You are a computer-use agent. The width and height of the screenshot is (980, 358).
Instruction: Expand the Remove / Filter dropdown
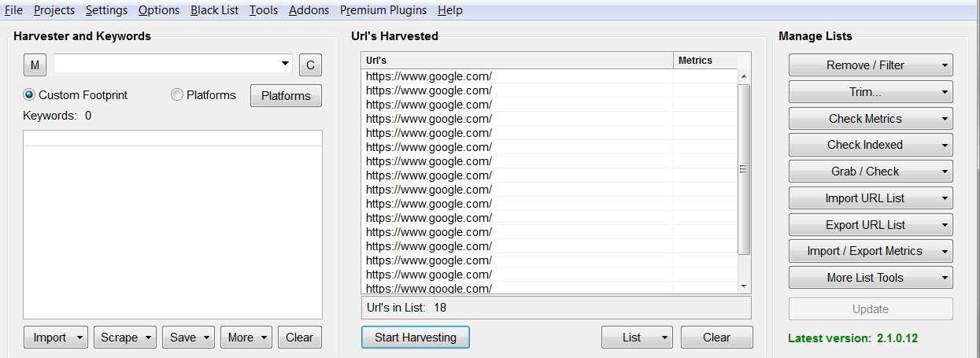click(x=871, y=65)
